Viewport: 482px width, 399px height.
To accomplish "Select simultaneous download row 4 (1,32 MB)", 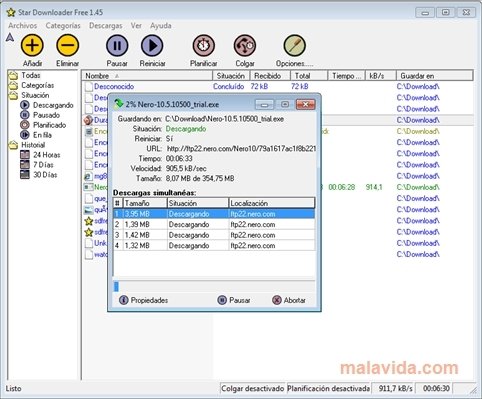I will tap(214, 246).
